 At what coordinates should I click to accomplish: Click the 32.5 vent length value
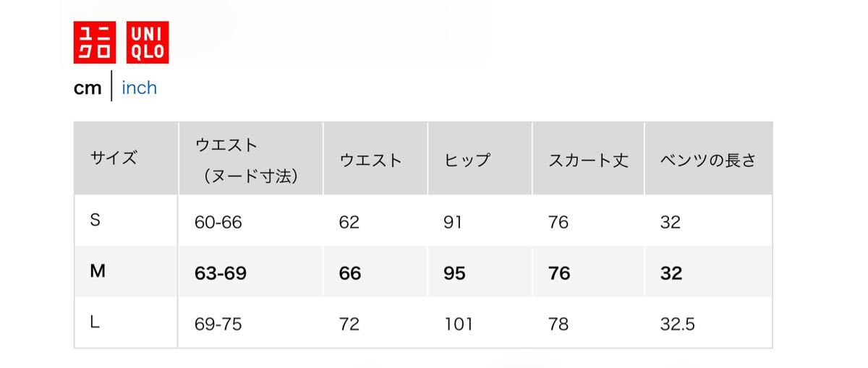click(x=677, y=325)
